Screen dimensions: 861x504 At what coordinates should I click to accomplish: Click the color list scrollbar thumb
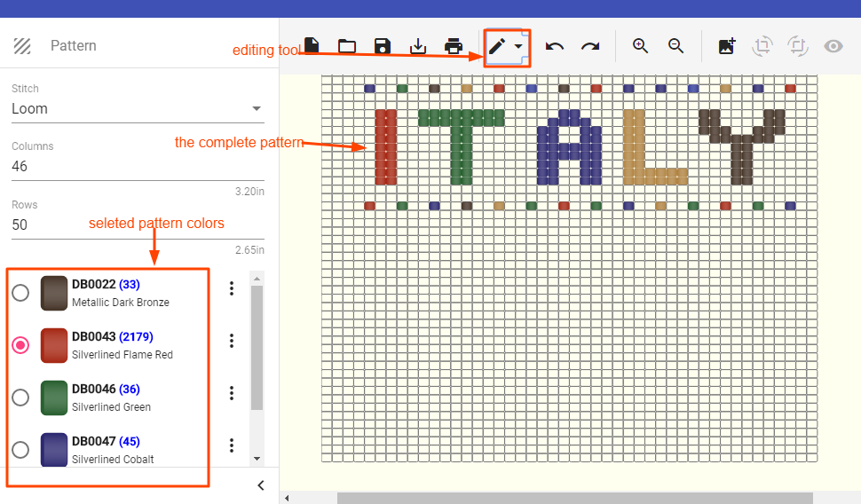click(x=257, y=348)
